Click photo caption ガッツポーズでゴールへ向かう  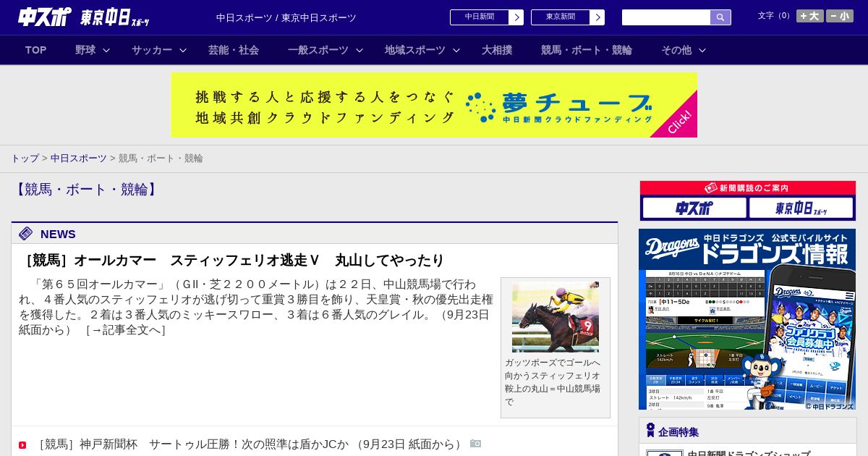tap(553, 382)
